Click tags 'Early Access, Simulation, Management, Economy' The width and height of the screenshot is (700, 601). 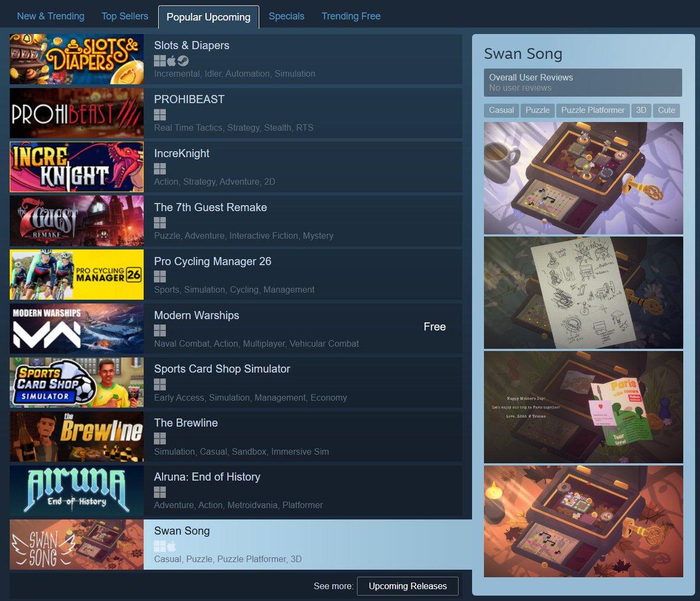pos(250,398)
